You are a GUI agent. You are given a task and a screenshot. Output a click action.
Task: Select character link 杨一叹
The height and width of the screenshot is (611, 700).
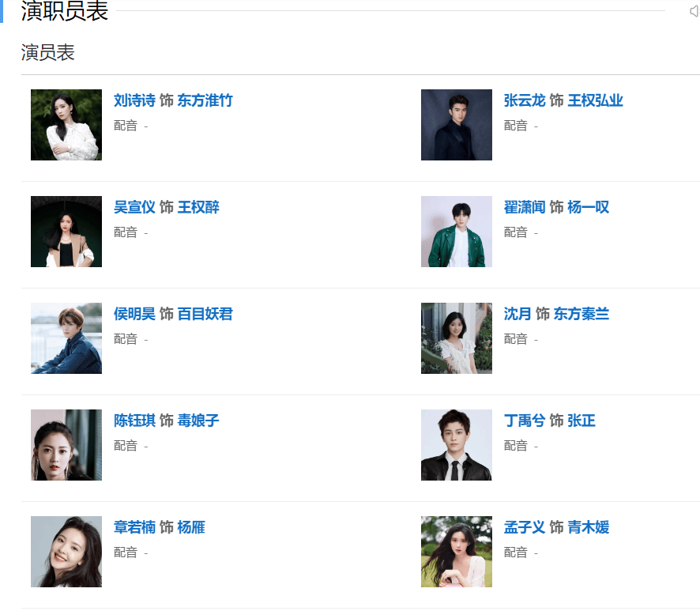(589, 207)
